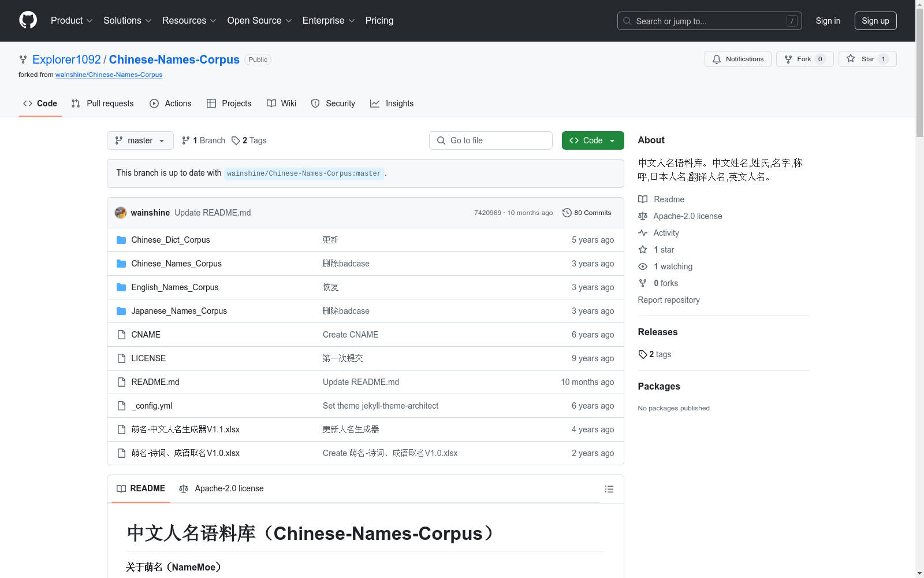
Task: Expand the Enterprise menu
Action: coord(329,20)
